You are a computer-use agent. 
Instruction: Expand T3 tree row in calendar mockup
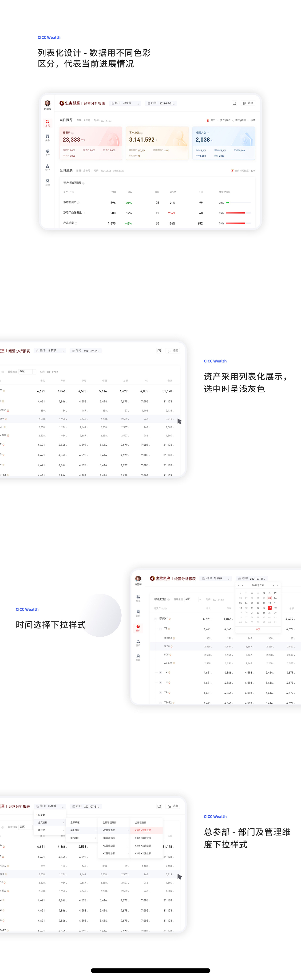(161, 682)
